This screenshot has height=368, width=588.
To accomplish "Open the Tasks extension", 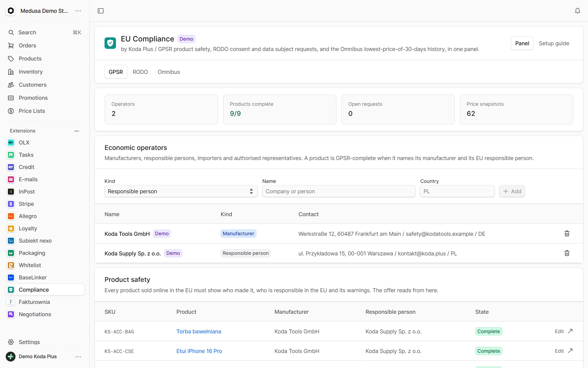I will [x=45, y=155].
